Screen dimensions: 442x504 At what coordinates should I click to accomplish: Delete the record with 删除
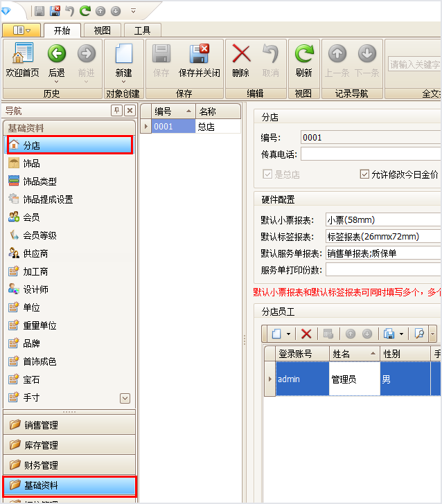point(241,60)
